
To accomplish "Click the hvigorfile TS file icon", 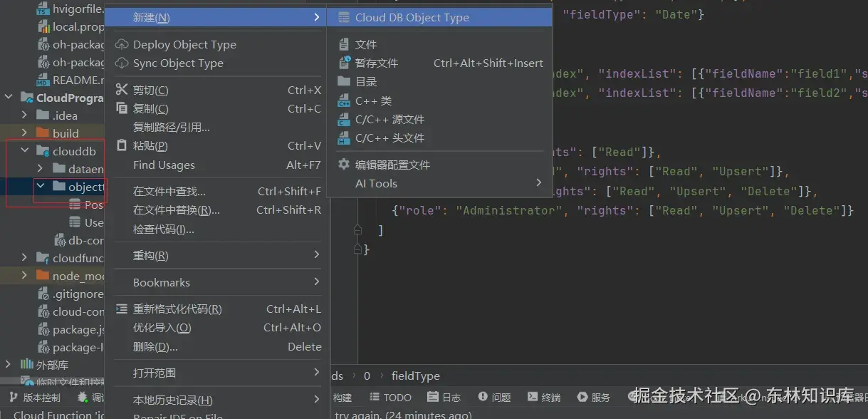I will [43, 9].
